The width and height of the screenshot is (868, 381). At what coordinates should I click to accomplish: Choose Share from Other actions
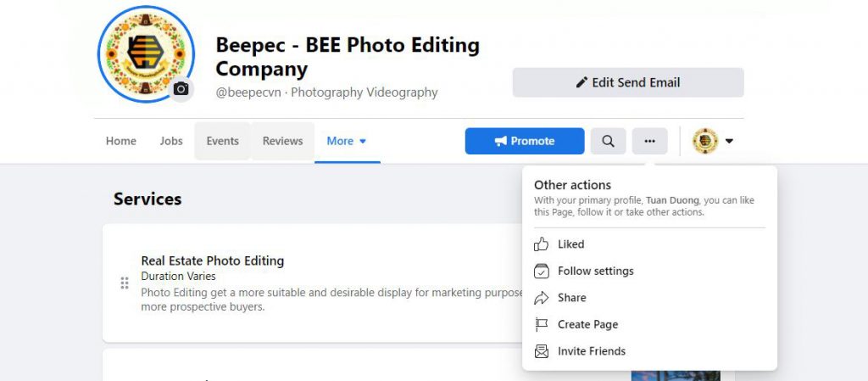pos(649,298)
